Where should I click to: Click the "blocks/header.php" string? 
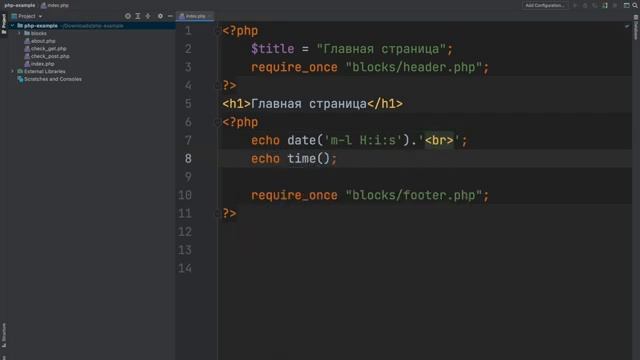coord(413,67)
